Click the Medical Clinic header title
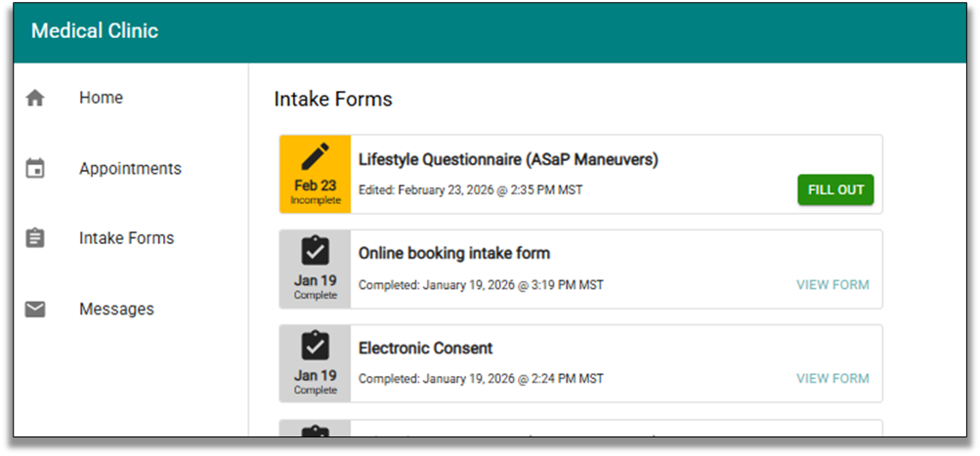980x456 pixels. pyautogui.click(x=94, y=31)
